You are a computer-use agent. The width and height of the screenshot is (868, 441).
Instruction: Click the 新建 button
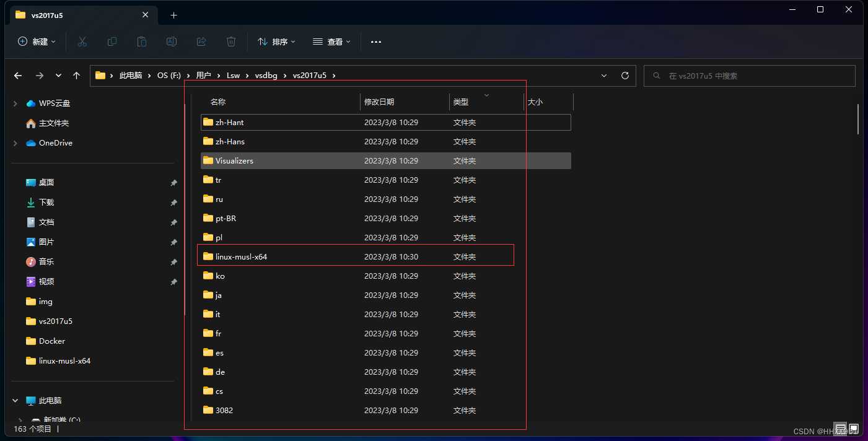point(35,41)
